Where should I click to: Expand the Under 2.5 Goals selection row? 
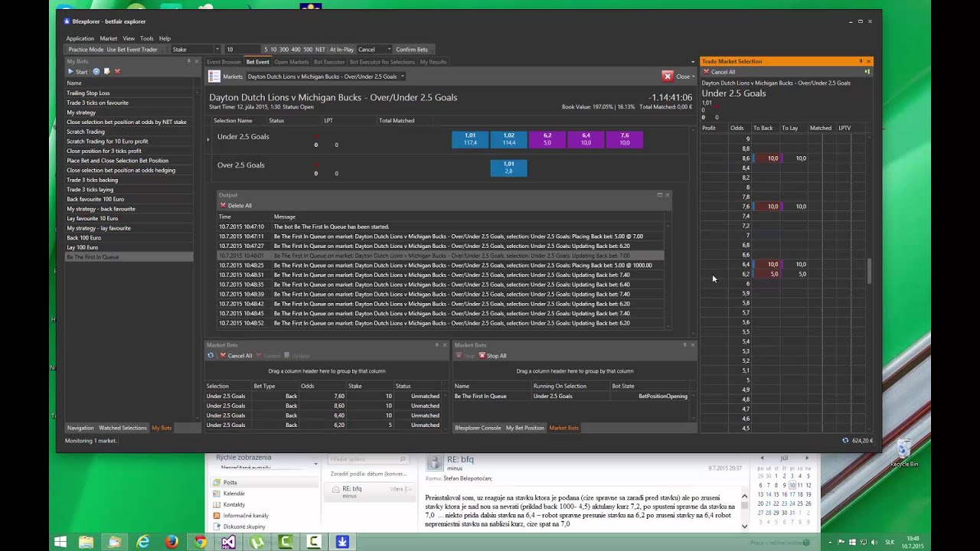coord(208,139)
